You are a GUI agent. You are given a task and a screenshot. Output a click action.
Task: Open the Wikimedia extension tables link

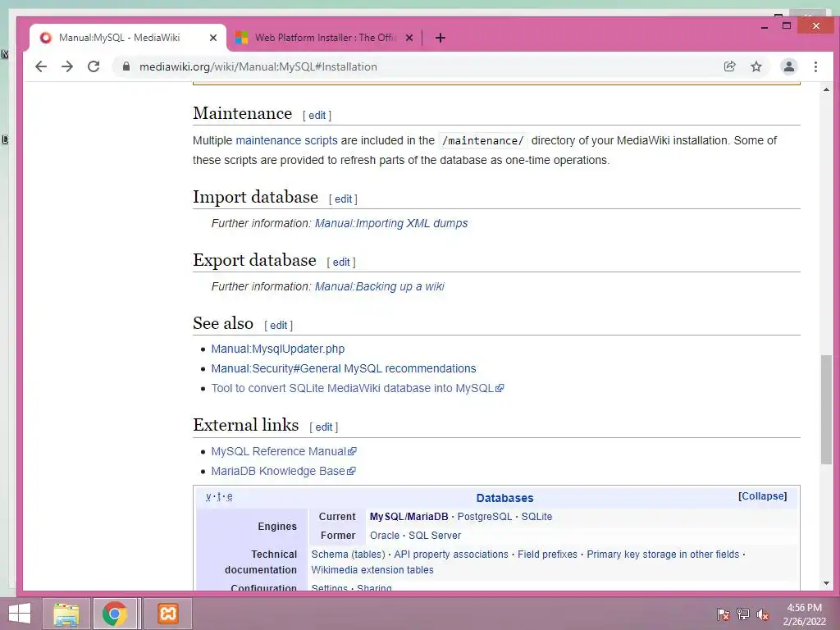372,570
